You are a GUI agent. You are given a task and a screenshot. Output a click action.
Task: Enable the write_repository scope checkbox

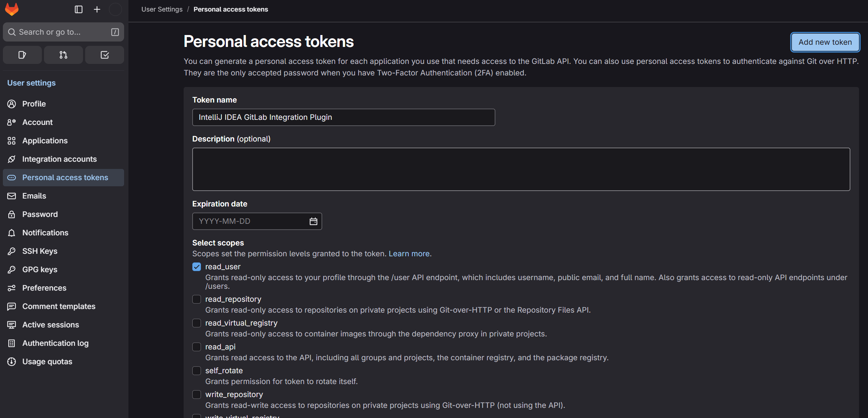[x=197, y=395]
